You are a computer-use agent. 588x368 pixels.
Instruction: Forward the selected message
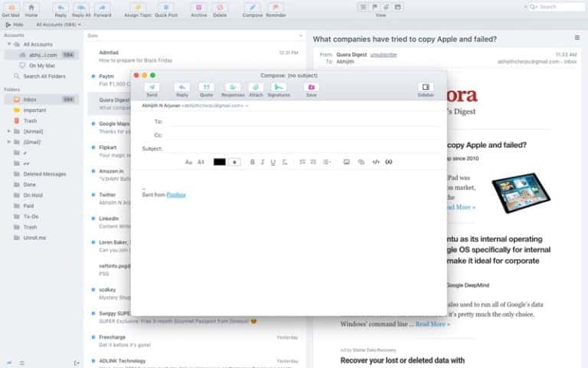103,8
